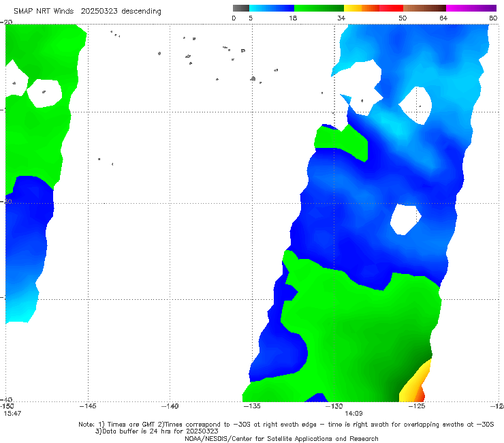The image size is (504, 443).
Task: Click the title 'SMAP NRT Winds 20250323 descending'
Action: tap(87, 11)
